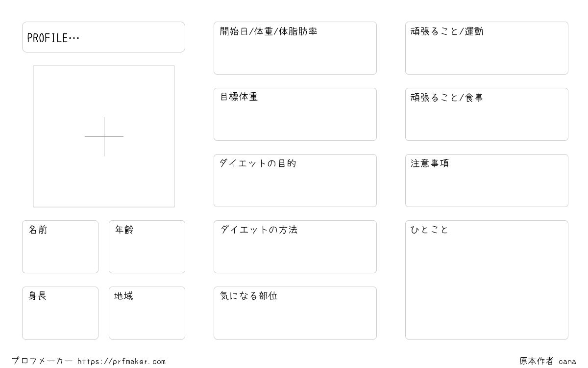Click the プロフメーカー footer text
This screenshot has height=368, width=588.
click(x=42, y=361)
